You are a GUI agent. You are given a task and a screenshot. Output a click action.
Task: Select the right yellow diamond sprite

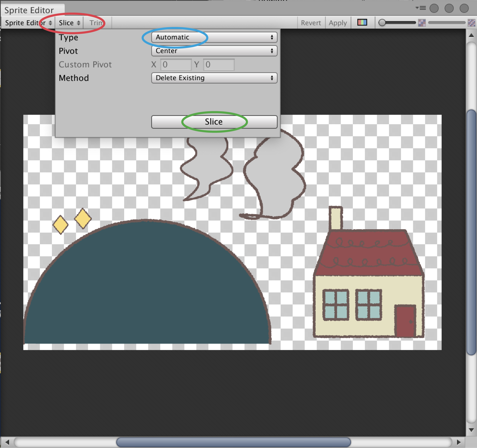tap(83, 219)
